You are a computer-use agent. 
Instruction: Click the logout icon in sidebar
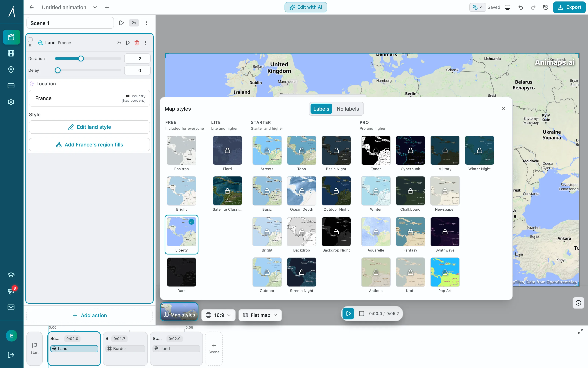point(11,355)
